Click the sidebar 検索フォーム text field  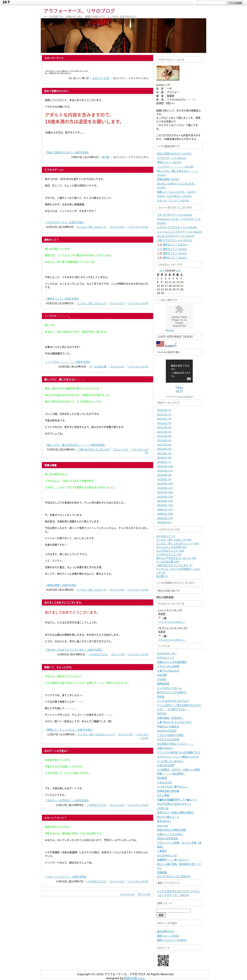pos(173,910)
